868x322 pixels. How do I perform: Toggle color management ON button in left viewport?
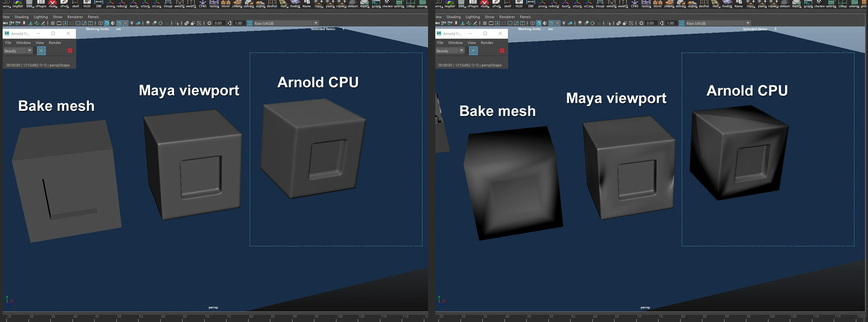point(250,23)
